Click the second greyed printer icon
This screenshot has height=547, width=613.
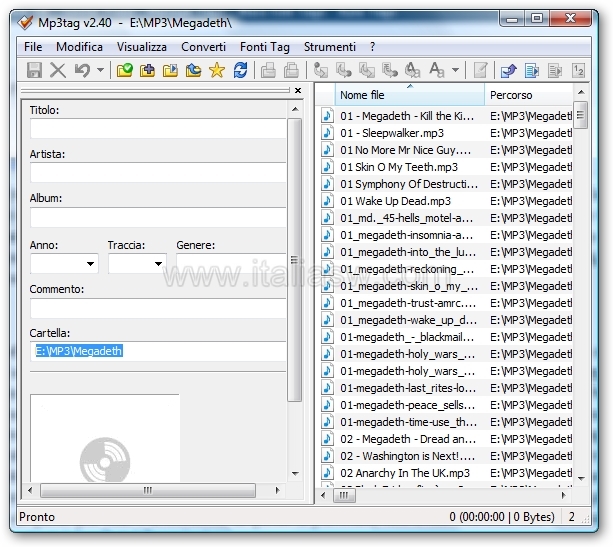tap(291, 70)
